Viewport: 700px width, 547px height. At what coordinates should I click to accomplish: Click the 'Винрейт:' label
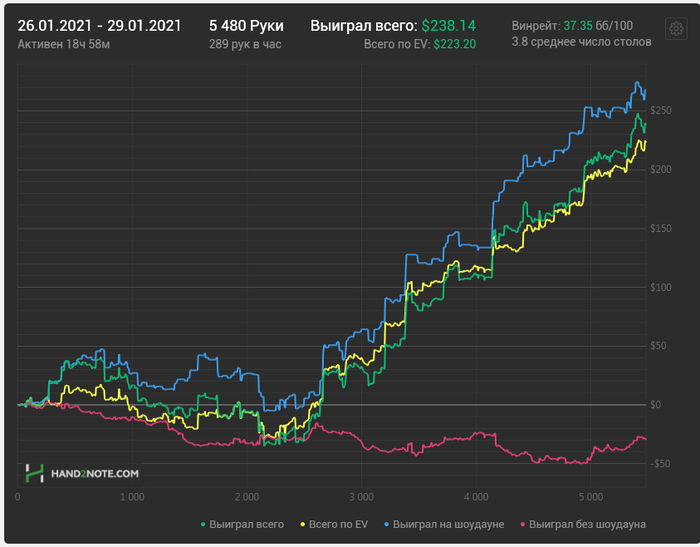pyautogui.click(x=536, y=26)
